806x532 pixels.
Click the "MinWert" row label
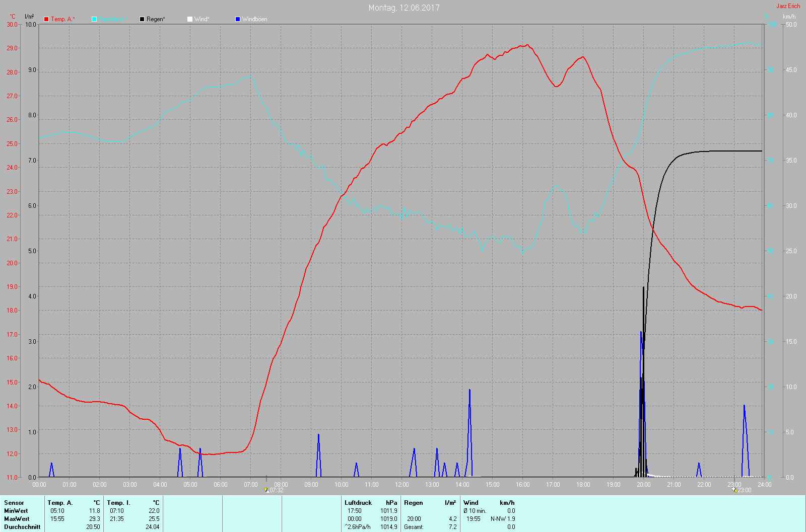16,511
